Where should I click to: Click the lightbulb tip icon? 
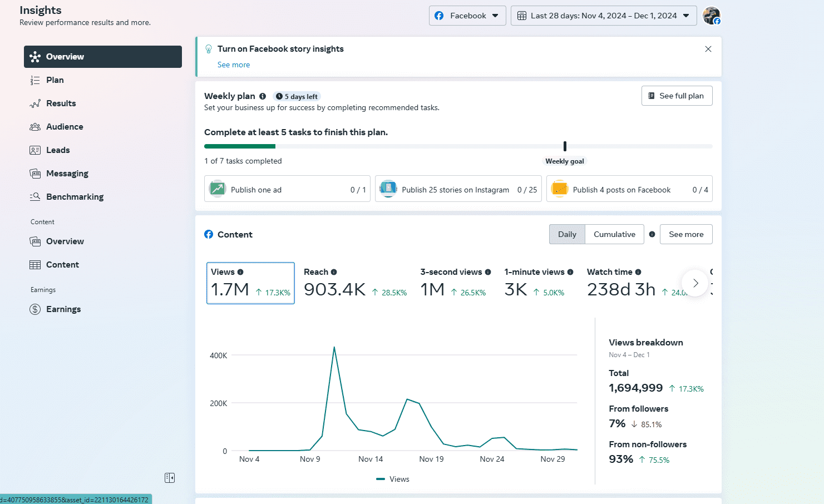[209, 49]
